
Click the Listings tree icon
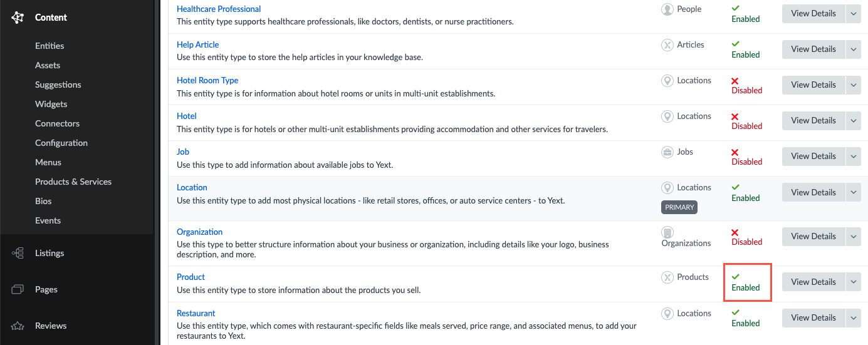(18, 253)
